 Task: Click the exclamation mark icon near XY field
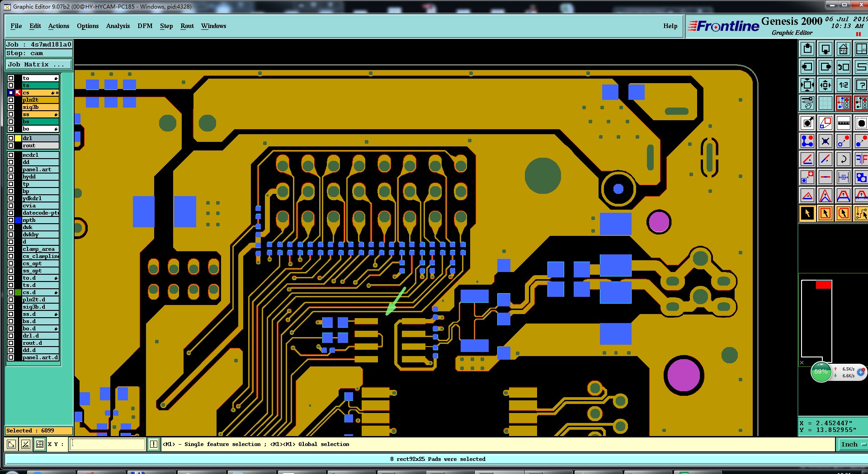click(x=154, y=444)
